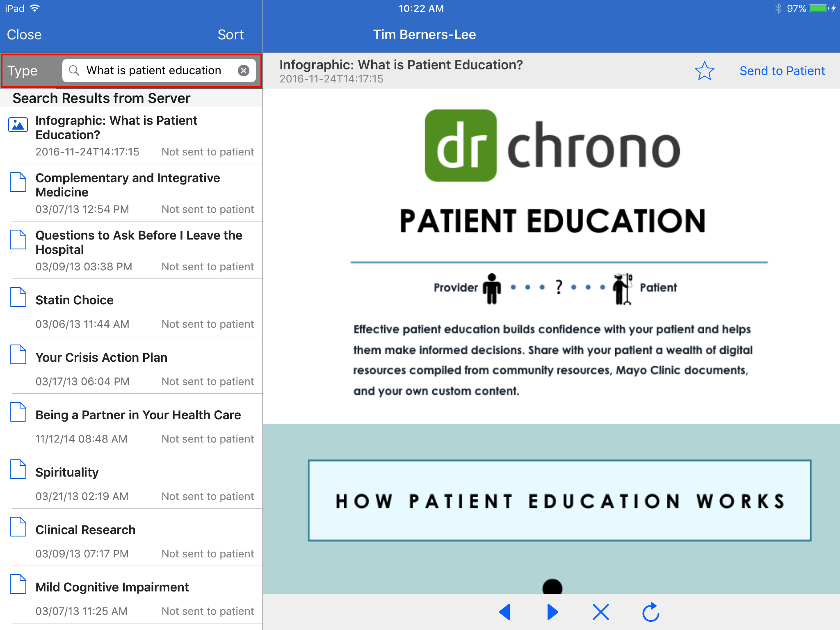The image size is (840, 630).
Task: Expand the Type filter selector
Action: (x=23, y=70)
